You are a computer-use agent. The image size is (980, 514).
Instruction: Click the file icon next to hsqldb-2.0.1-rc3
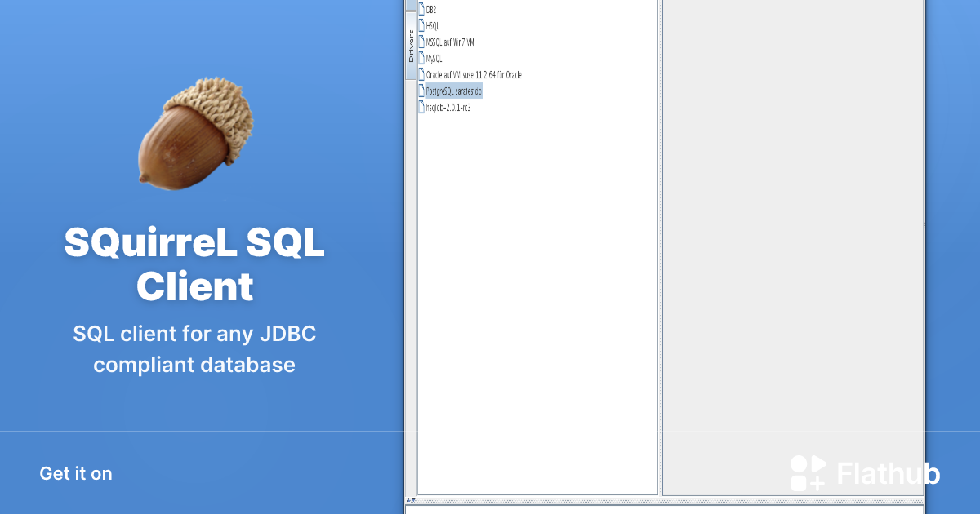click(421, 107)
